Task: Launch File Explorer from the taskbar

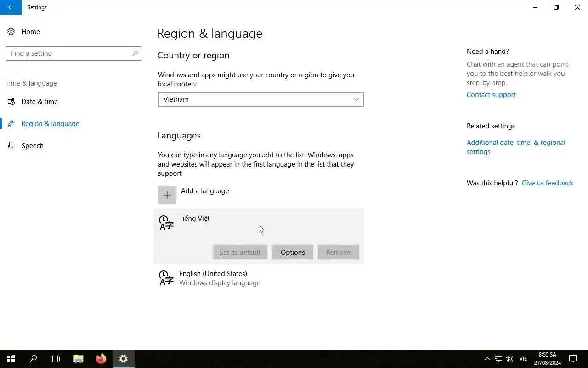Action: 79,359
